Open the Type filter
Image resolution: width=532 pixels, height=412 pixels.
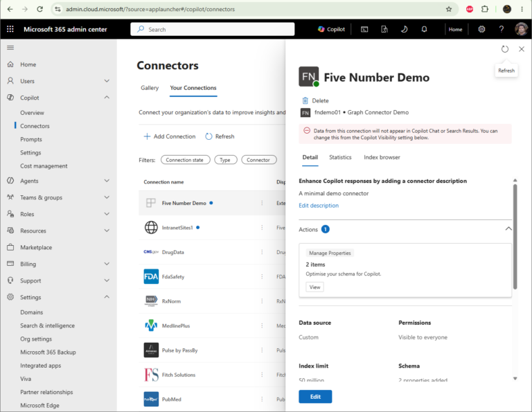(226, 160)
